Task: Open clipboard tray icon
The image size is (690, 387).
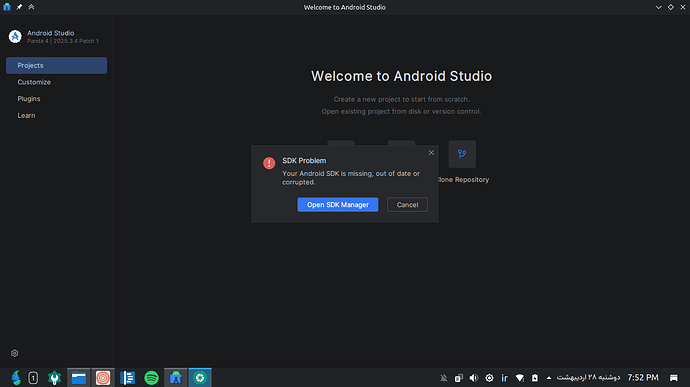Action: pyautogui.click(x=459, y=378)
